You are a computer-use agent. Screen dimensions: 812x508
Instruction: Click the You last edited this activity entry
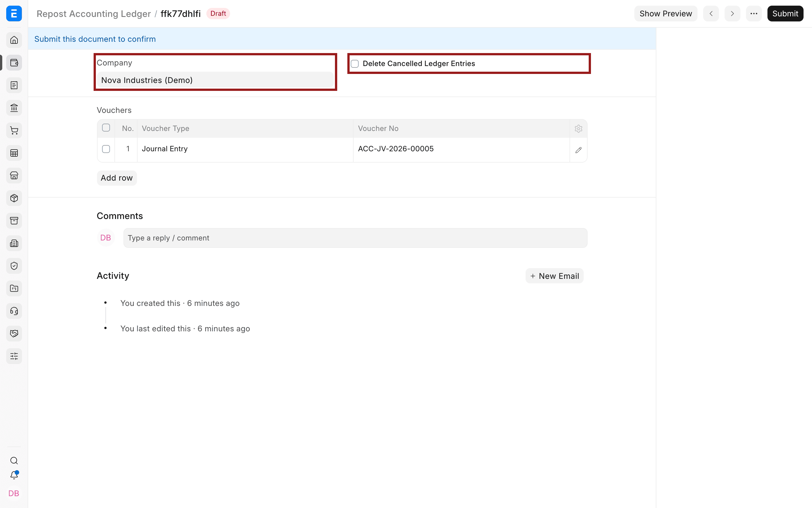[x=185, y=329]
